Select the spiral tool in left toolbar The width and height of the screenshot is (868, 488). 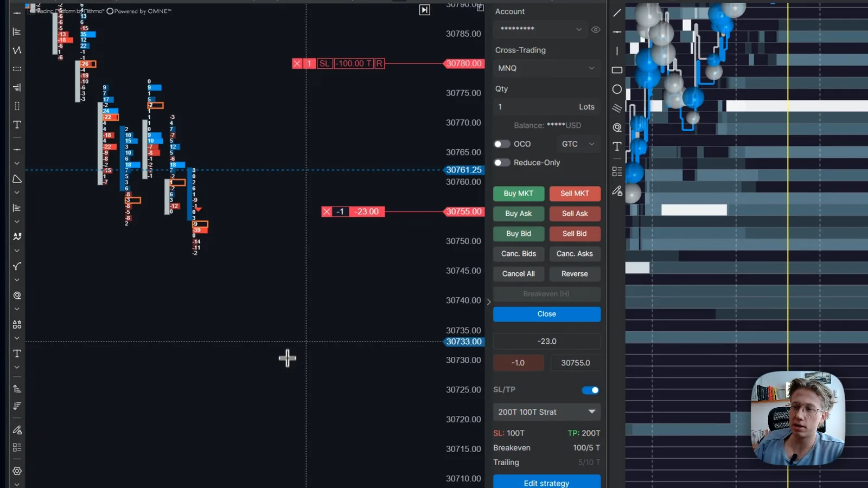[x=17, y=296]
